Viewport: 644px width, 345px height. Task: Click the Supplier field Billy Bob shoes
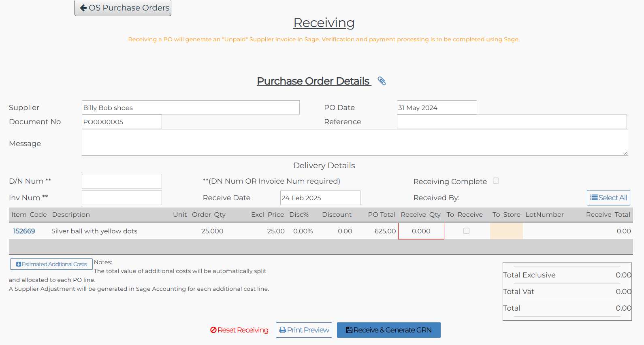(x=190, y=108)
